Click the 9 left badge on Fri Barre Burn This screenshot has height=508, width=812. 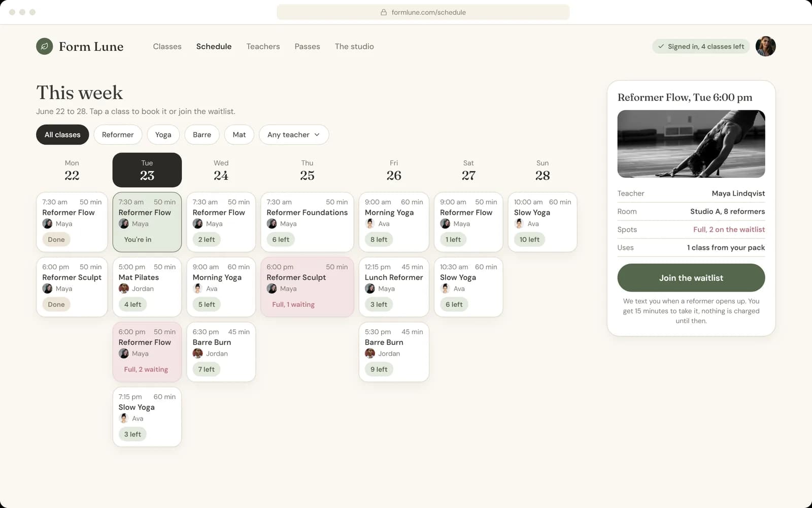[x=379, y=369]
